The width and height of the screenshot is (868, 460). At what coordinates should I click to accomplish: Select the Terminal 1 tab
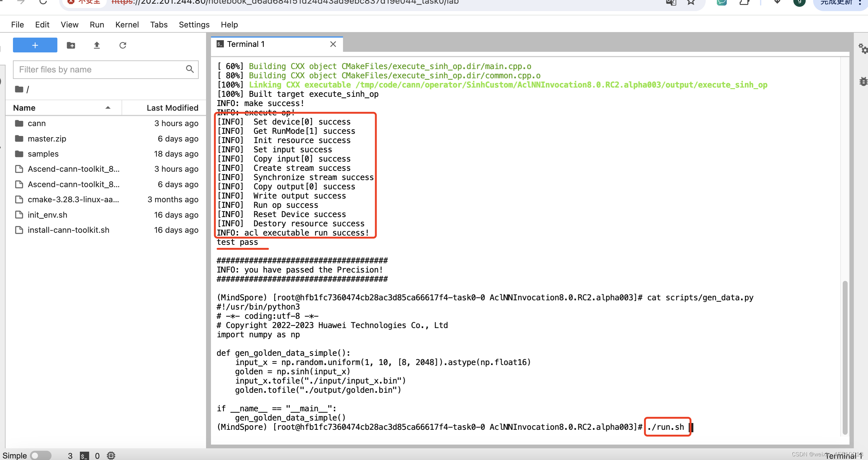pyautogui.click(x=246, y=44)
